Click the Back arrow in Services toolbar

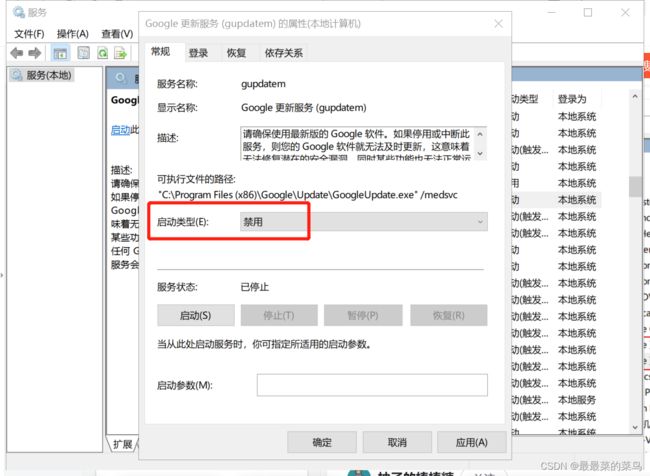pyautogui.click(x=17, y=53)
